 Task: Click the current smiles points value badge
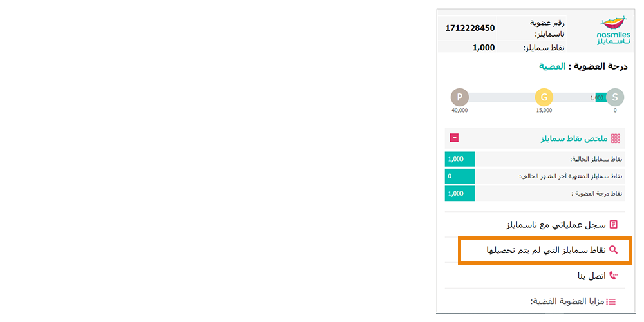[x=460, y=159]
